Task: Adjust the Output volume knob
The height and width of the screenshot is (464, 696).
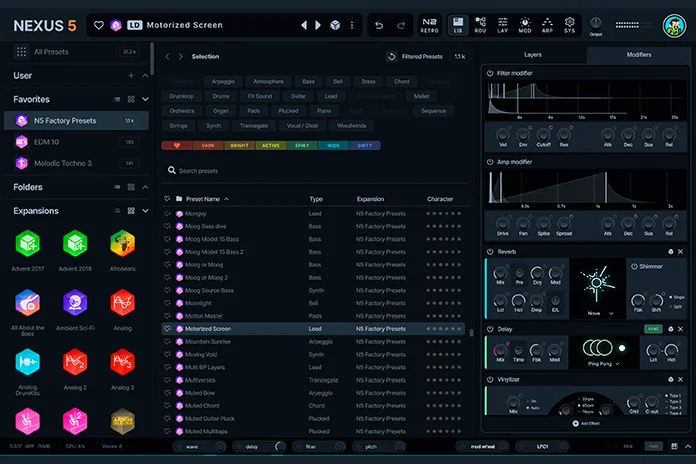Action: [x=596, y=22]
